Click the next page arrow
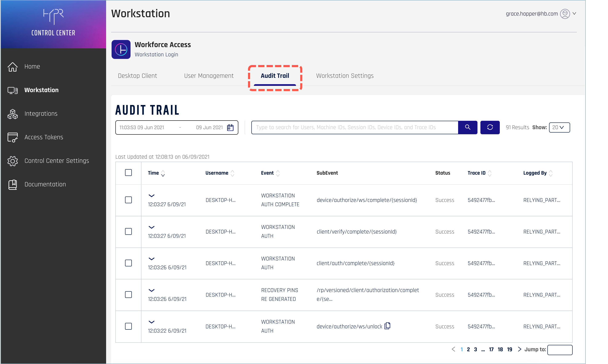Viewport: 608px width, 364px height. point(519,349)
